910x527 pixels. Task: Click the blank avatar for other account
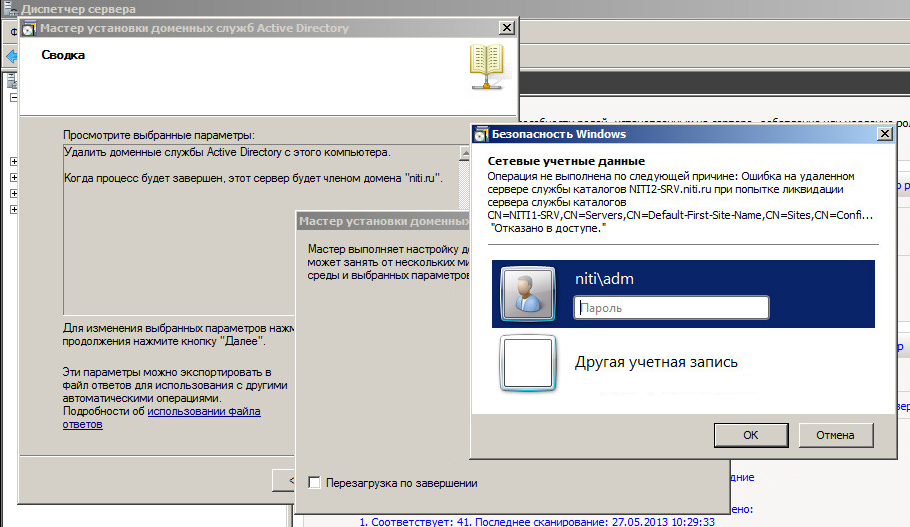point(528,363)
